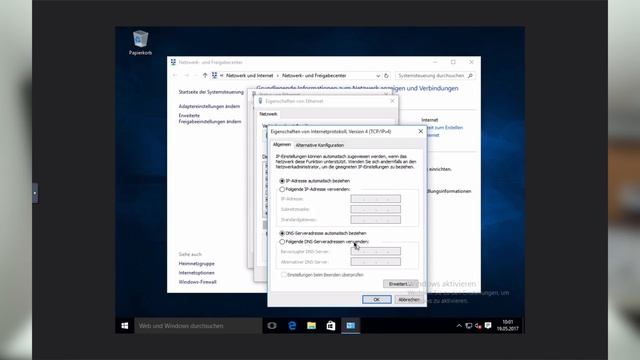Show hidden system tray icons
Screen dimensions: 640x360
point(459,326)
